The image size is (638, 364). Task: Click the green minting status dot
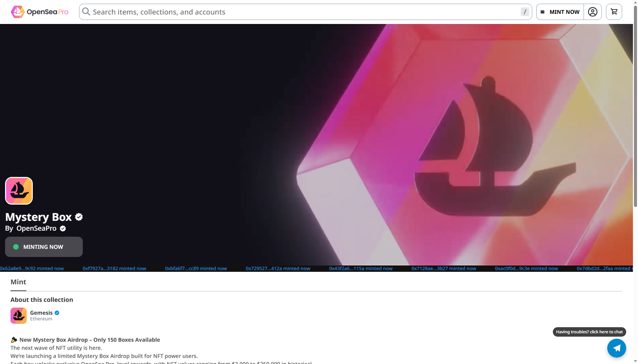click(16, 247)
